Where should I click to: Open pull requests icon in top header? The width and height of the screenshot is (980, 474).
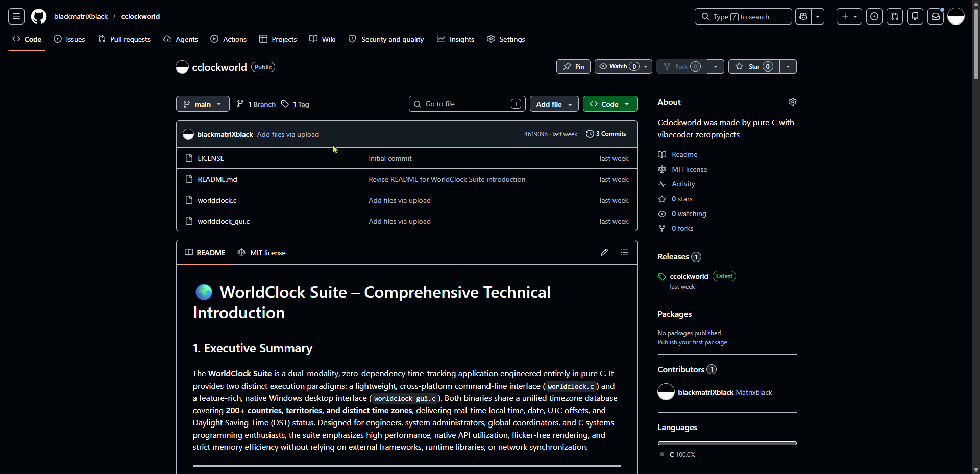coord(895,16)
